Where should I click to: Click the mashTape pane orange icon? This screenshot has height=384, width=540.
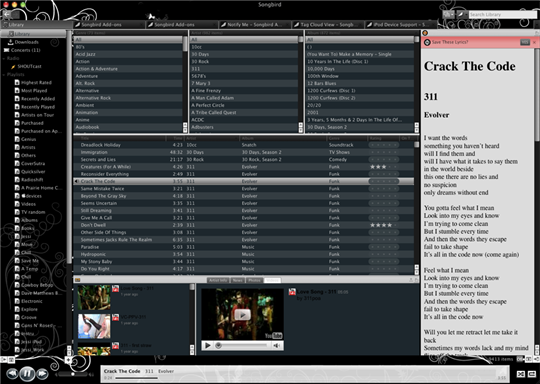point(77,280)
